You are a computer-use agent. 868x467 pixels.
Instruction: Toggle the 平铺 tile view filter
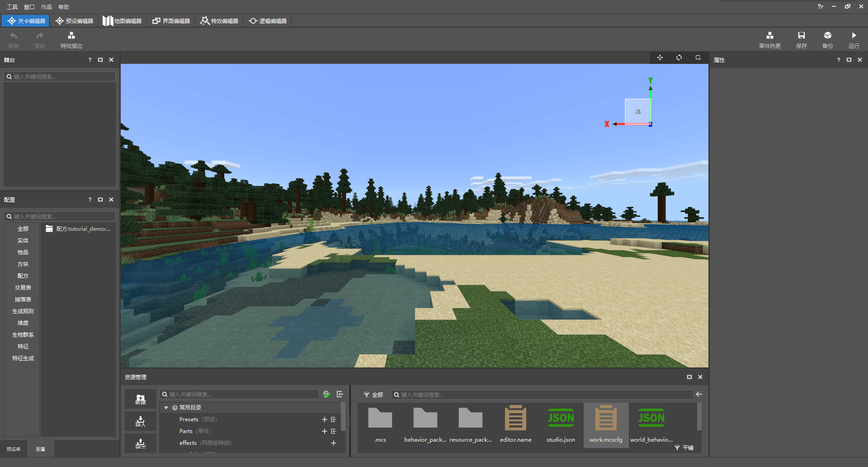tap(684, 448)
